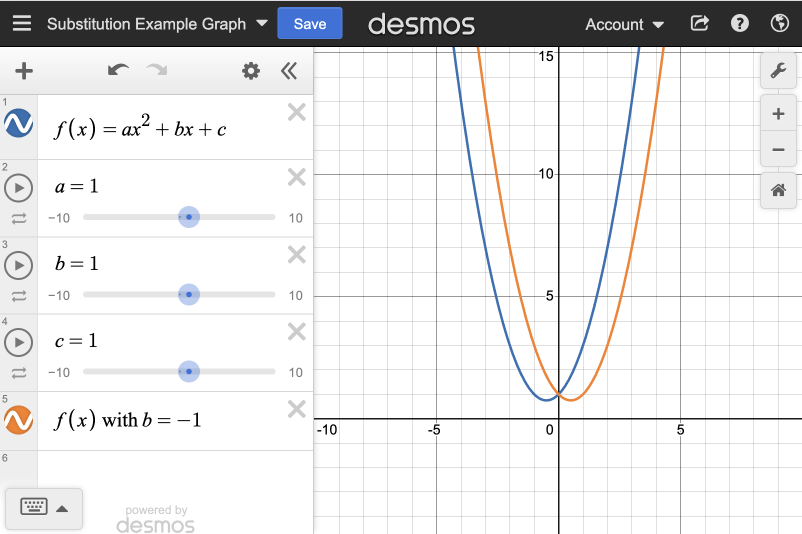Viewport: 802px width, 534px height.
Task: Open the Account dropdown
Action: (625, 24)
